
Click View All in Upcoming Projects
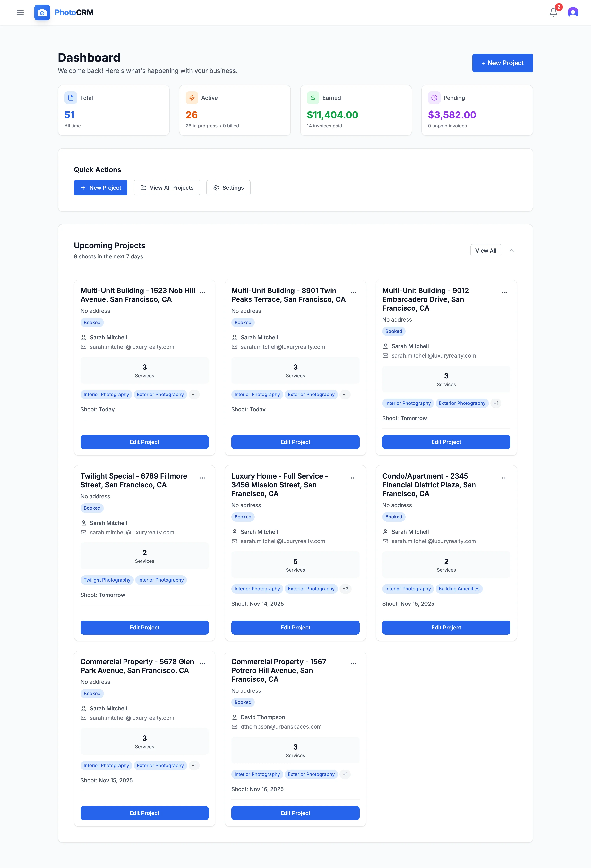(x=485, y=250)
